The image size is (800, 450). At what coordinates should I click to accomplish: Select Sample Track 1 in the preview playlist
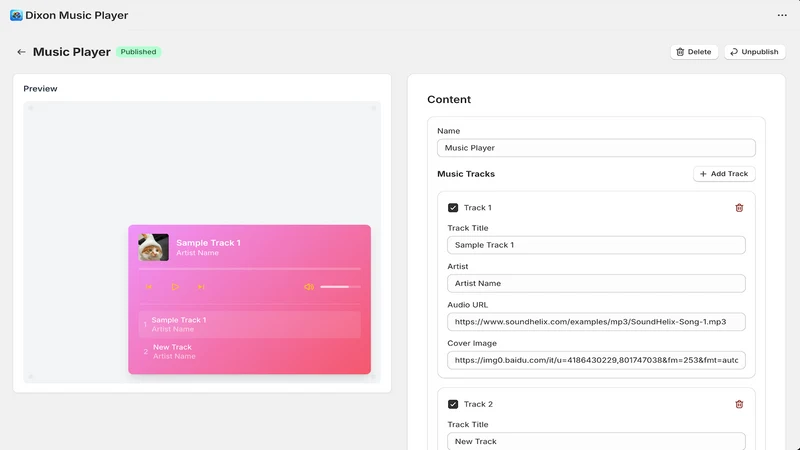(x=249, y=324)
